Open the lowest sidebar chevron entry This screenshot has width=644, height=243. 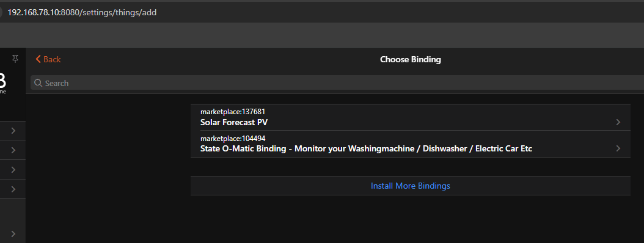[x=13, y=234]
